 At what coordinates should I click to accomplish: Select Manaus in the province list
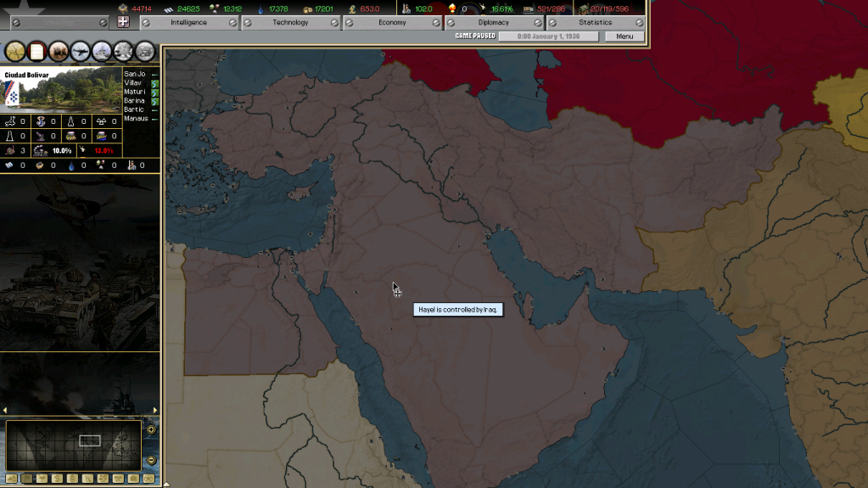tap(136, 119)
